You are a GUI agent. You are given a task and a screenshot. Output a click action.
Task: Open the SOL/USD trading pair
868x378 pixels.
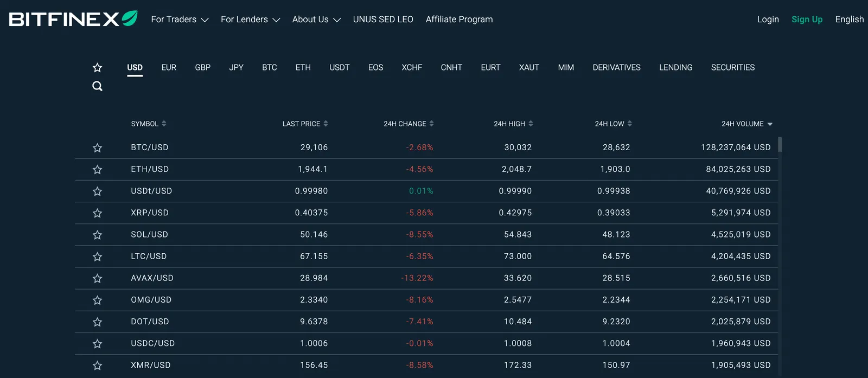click(150, 235)
